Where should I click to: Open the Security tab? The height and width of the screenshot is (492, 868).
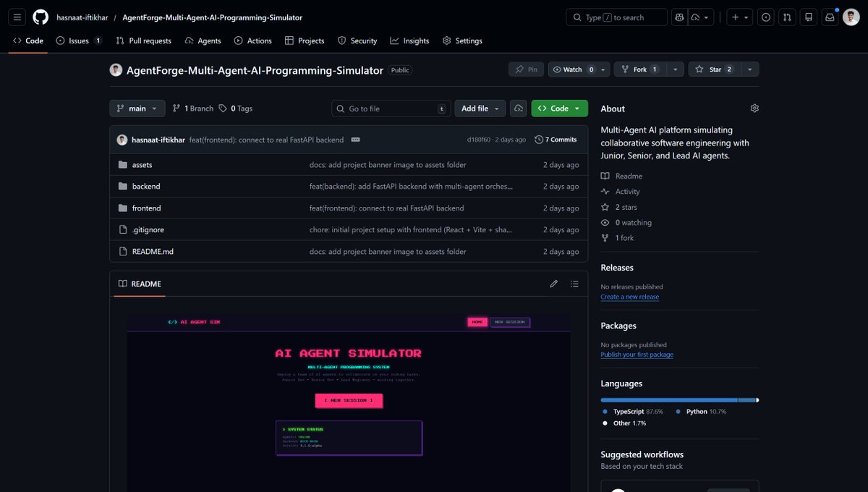pos(357,41)
